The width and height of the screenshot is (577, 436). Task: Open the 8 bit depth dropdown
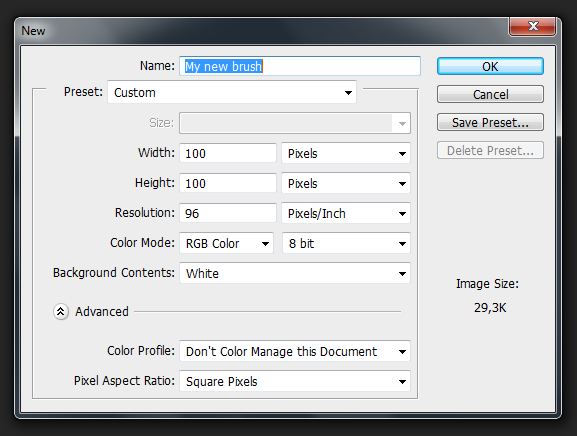[346, 243]
